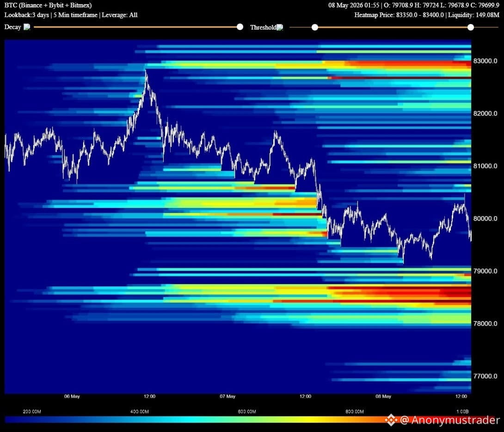Image resolution: width=504 pixels, height=432 pixels.
Task: Click the Threshold slider right handle
Action: coord(471,27)
